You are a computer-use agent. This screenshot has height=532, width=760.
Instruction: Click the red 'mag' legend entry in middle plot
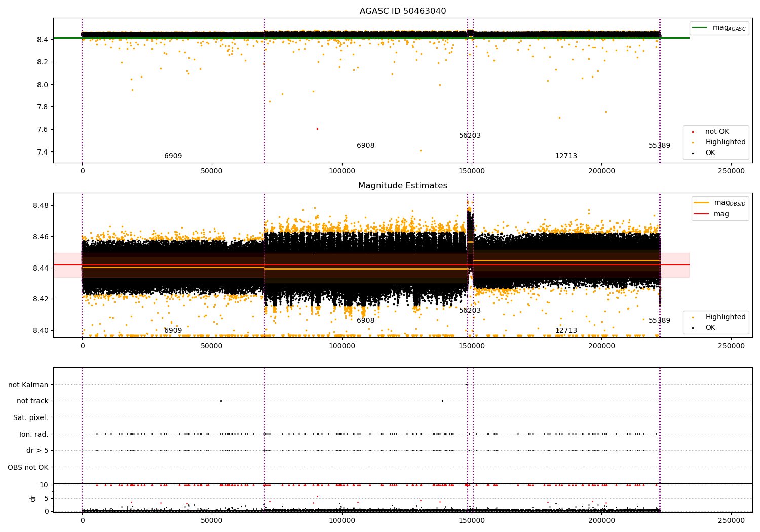[711, 214]
